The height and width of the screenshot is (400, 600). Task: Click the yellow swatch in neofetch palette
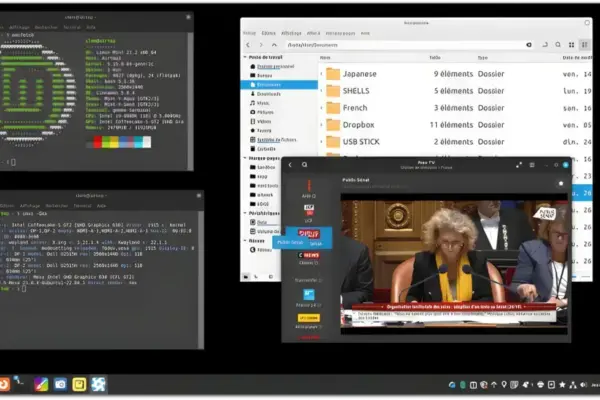click(114, 142)
